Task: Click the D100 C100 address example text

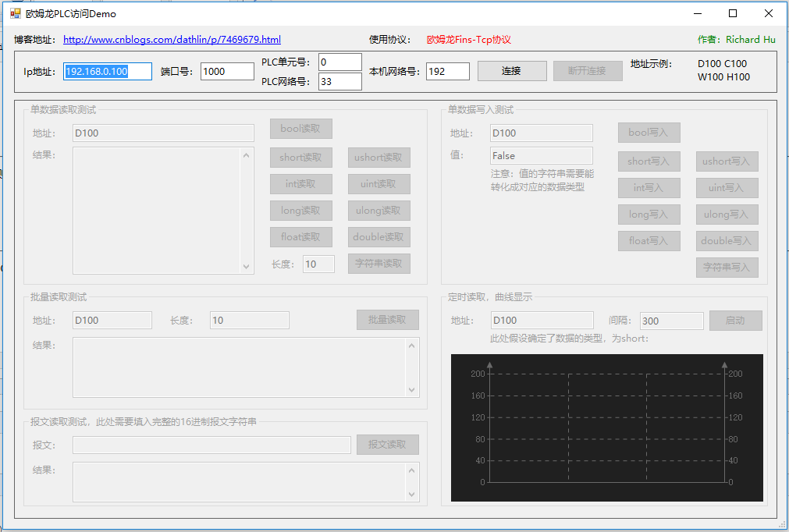Action: coord(722,64)
